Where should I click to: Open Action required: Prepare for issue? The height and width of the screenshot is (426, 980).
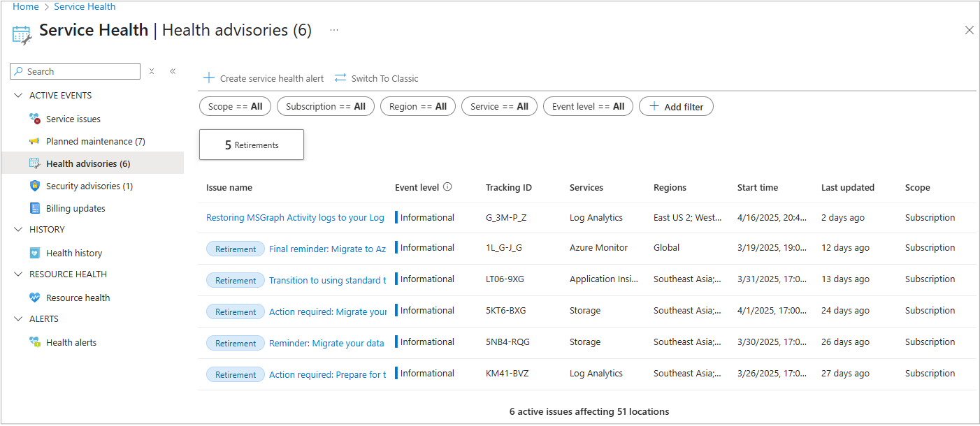[327, 374]
